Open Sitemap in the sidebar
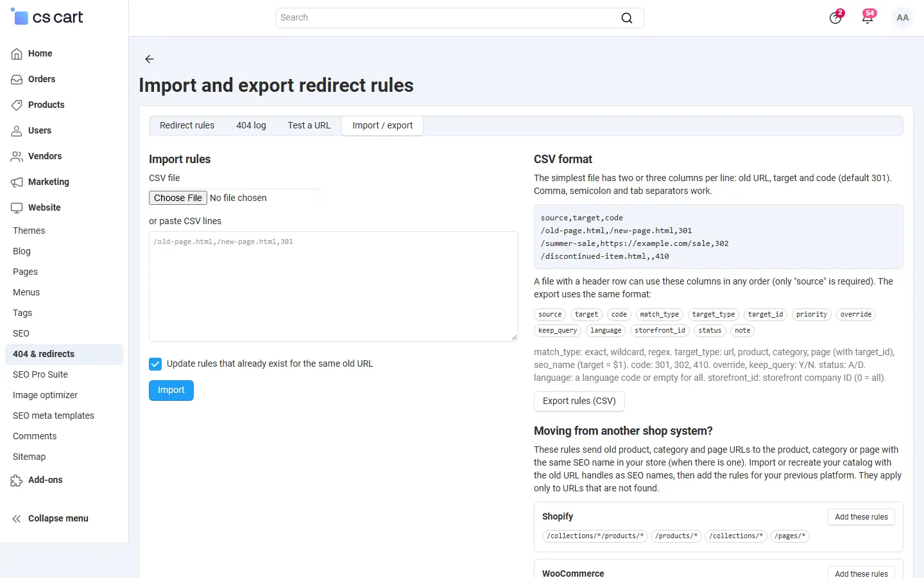The image size is (924, 578). point(30,457)
